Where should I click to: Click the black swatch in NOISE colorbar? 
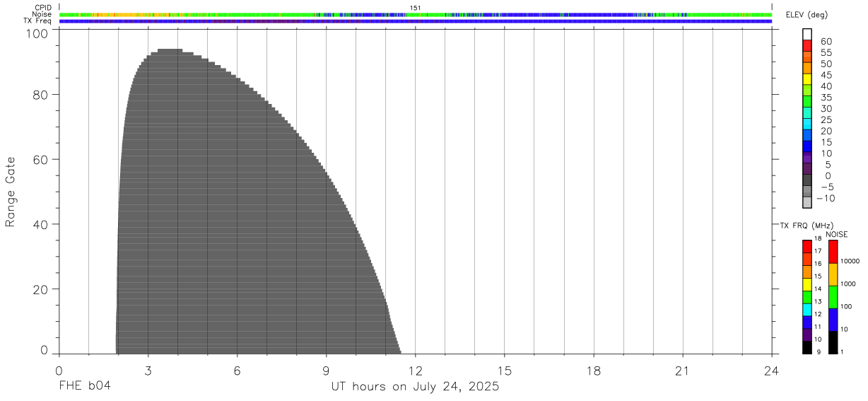tap(833, 342)
